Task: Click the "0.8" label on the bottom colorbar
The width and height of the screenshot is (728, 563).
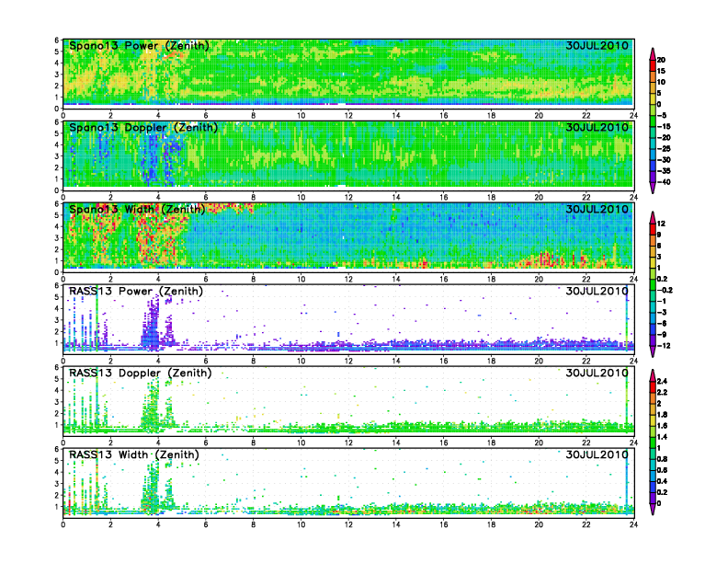Action: click(663, 459)
